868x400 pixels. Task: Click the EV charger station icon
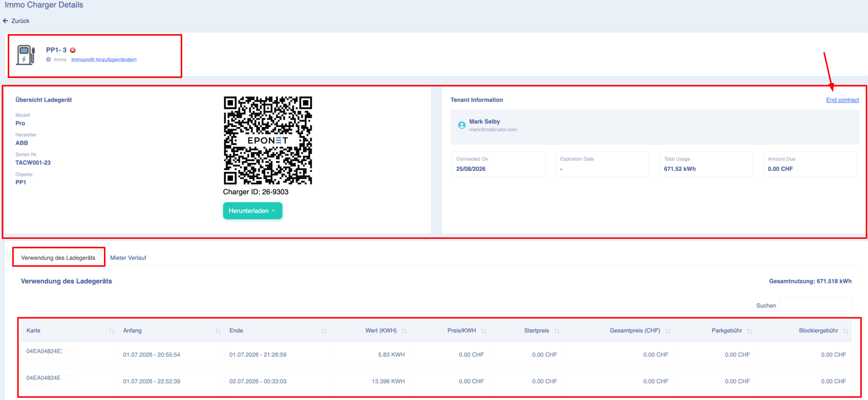pos(26,55)
